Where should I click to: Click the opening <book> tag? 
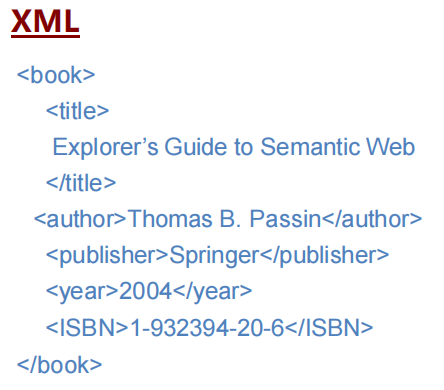(x=56, y=75)
